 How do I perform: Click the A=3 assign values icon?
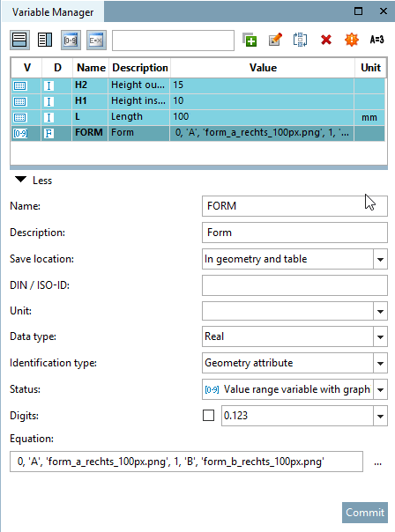pos(377,40)
